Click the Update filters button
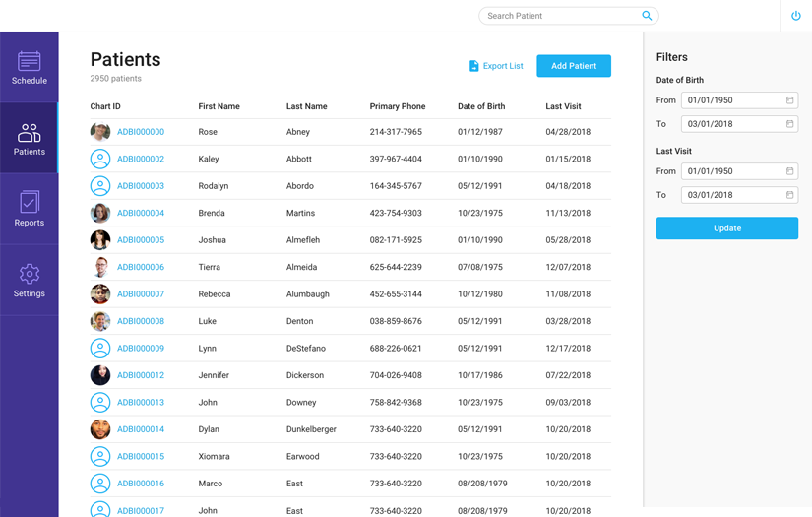Viewport: 812px width, 517px height. coord(727,227)
